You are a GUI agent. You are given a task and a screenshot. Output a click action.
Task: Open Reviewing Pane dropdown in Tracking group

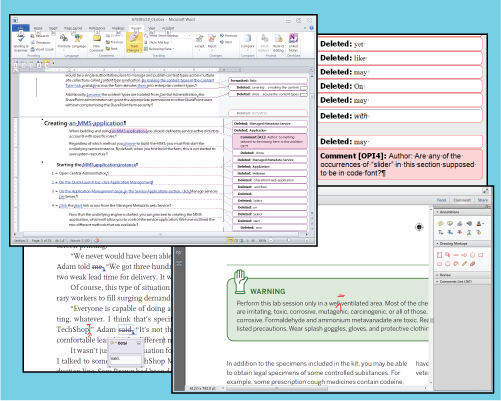click(x=159, y=49)
